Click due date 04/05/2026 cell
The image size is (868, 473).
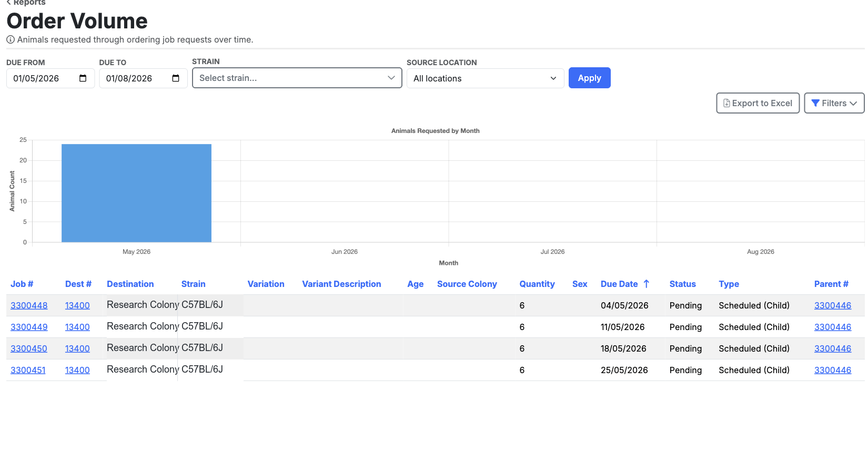click(624, 305)
